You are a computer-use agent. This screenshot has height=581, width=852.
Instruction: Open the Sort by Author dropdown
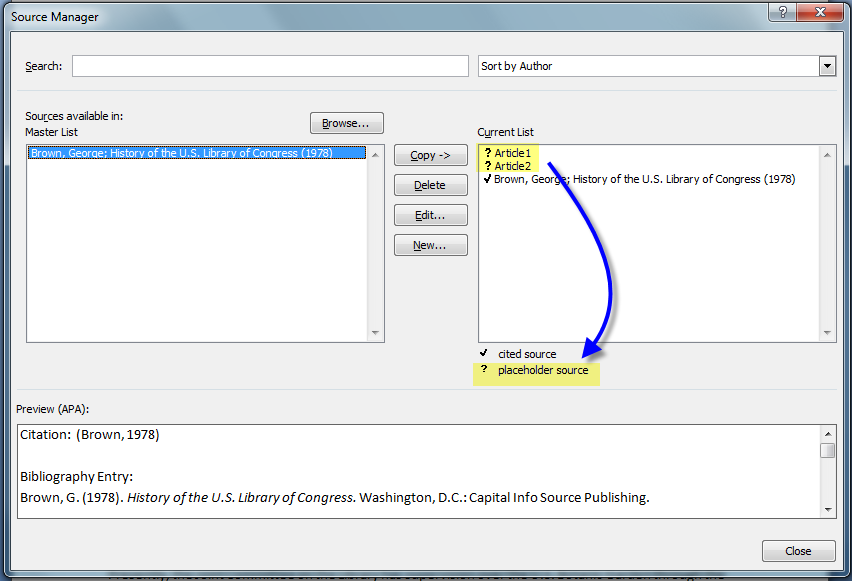(827, 66)
